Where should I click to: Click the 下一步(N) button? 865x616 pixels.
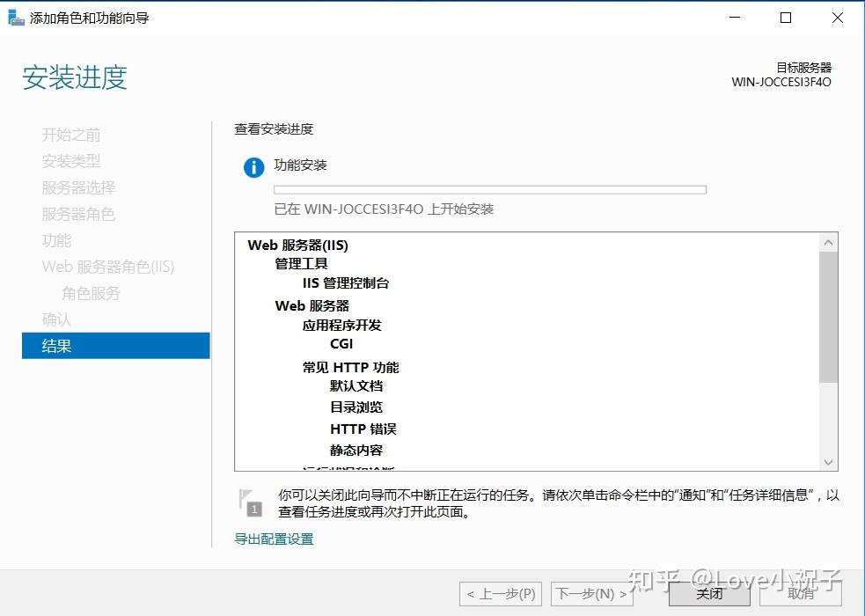click(592, 593)
